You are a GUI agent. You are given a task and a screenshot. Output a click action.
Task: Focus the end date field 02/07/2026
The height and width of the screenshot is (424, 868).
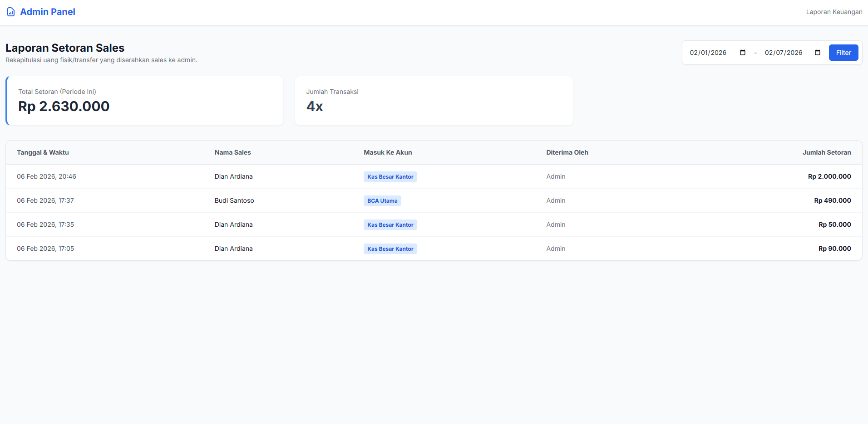click(783, 53)
